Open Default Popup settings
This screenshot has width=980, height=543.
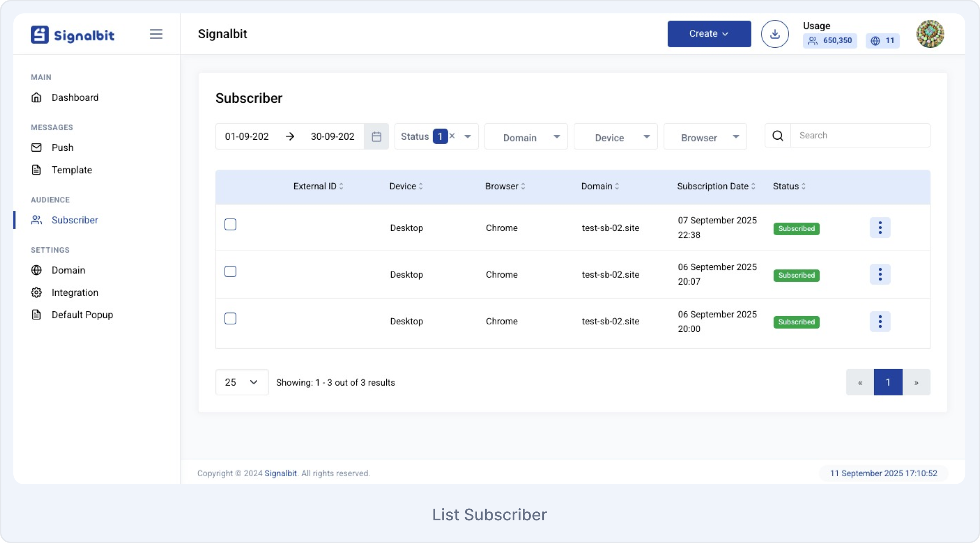(37, 314)
